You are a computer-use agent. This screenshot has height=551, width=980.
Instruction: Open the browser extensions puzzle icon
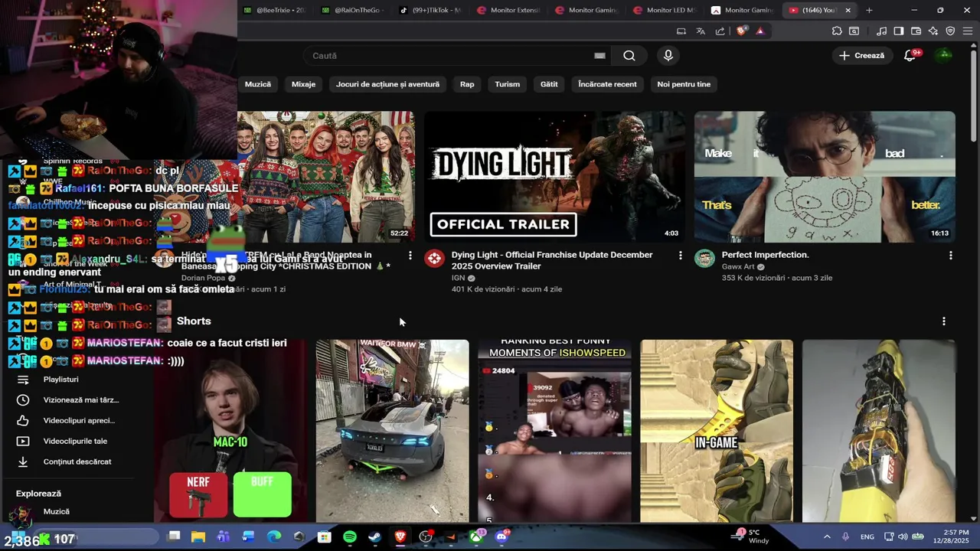coord(837,31)
